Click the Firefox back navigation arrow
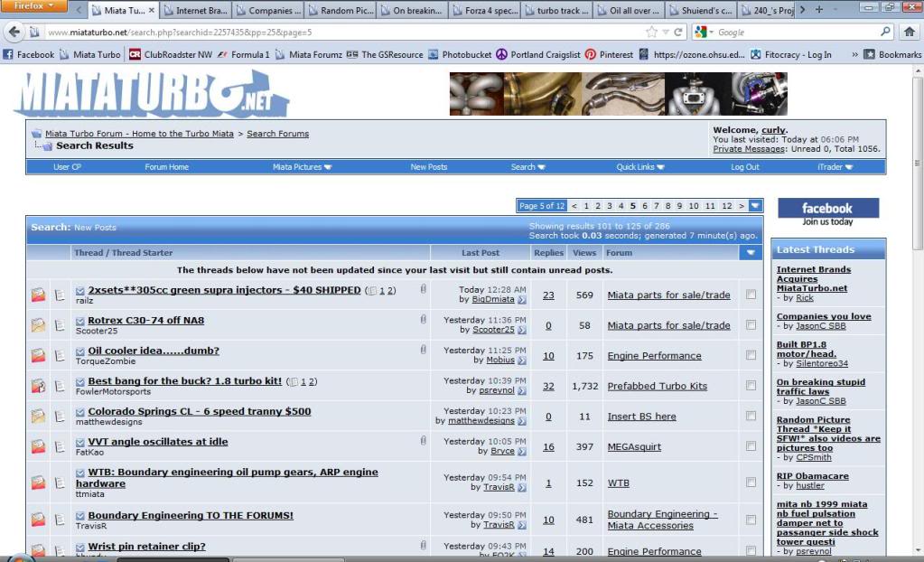This screenshot has width=924, height=562. pyautogui.click(x=14, y=30)
